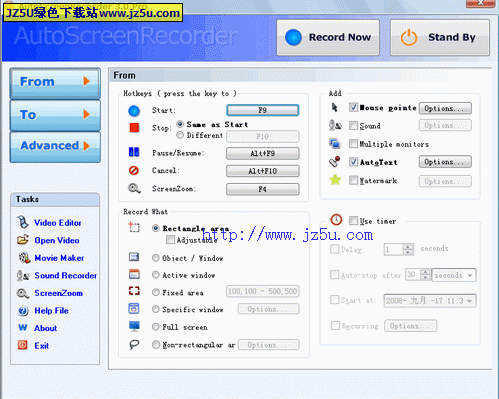The image size is (499, 399).
Task: Click the Sound Recorder microphone icon
Action: coord(23,275)
